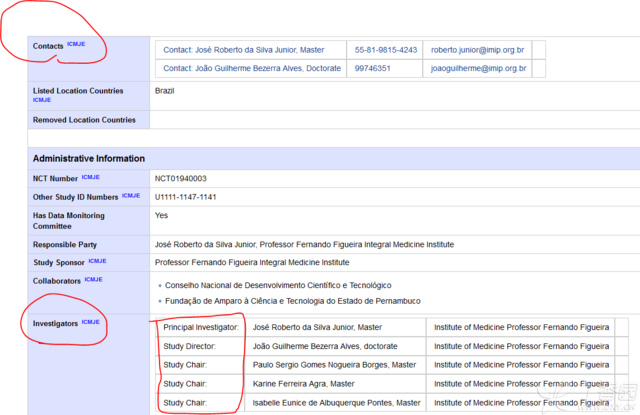
Task: Select the Study Director role cell
Action: (201, 346)
